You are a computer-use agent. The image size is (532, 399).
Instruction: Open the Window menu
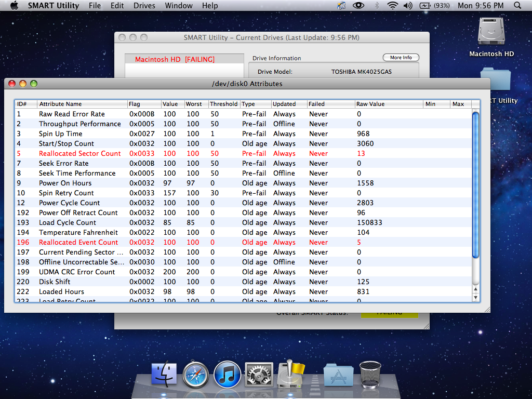tap(179, 5)
